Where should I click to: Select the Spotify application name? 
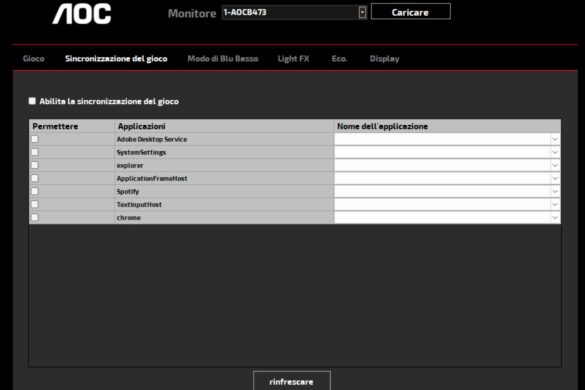click(x=128, y=191)
